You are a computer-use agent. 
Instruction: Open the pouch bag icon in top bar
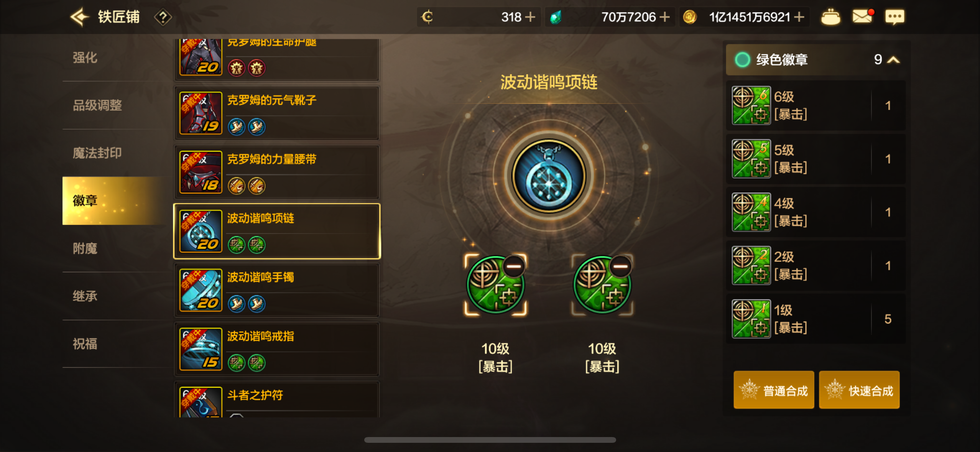[830, 17]
